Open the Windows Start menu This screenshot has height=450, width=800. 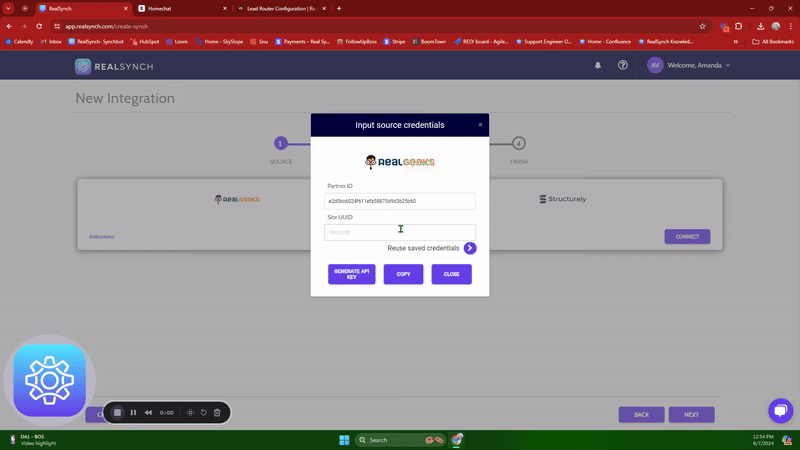click(344, 440)
